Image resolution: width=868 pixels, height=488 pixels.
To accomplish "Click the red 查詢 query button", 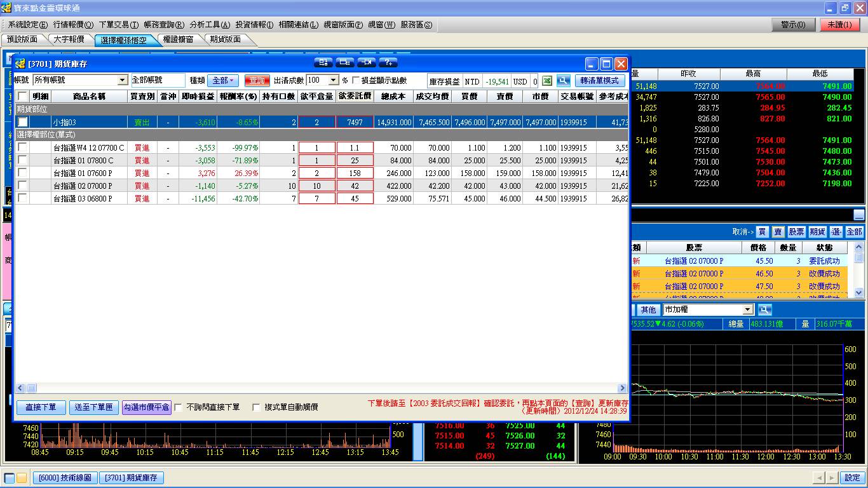I will click(257, 81).
